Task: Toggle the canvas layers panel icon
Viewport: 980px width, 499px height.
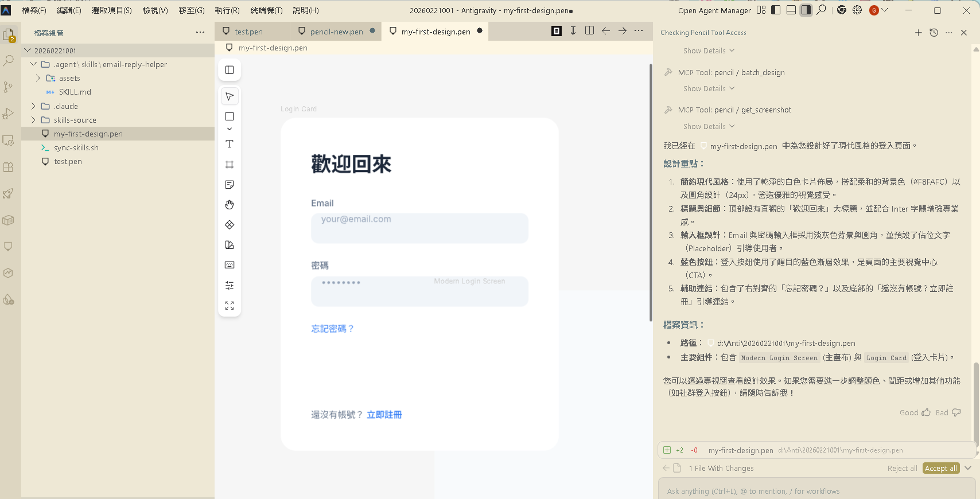Action: (x=230, y=70)
